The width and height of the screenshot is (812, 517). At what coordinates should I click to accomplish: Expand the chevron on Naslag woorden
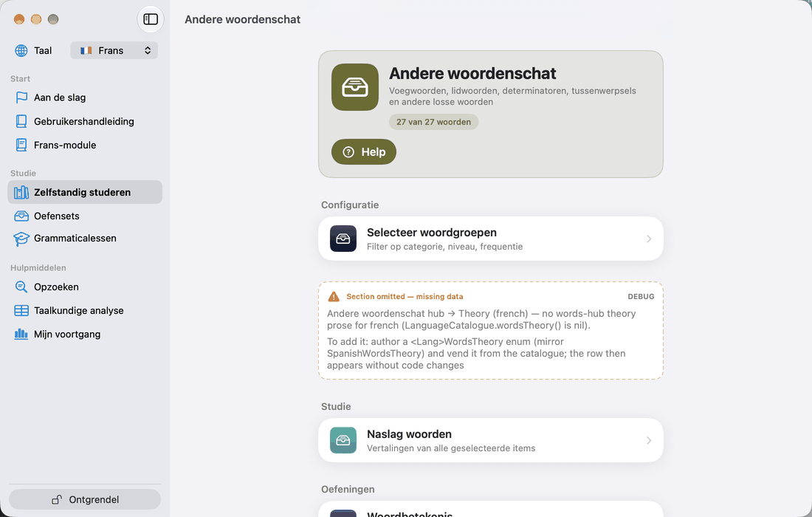(x=649, y=440)
